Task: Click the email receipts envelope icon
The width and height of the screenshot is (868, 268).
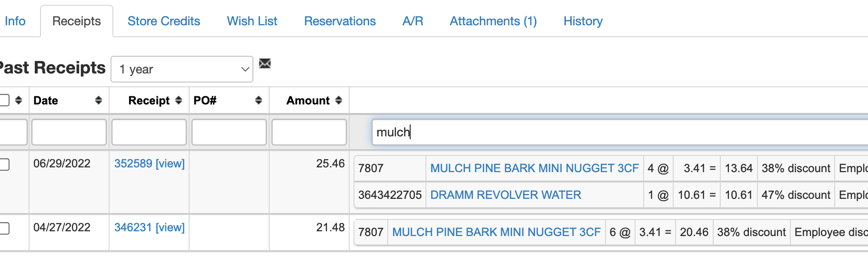Action: coord(265,63)
